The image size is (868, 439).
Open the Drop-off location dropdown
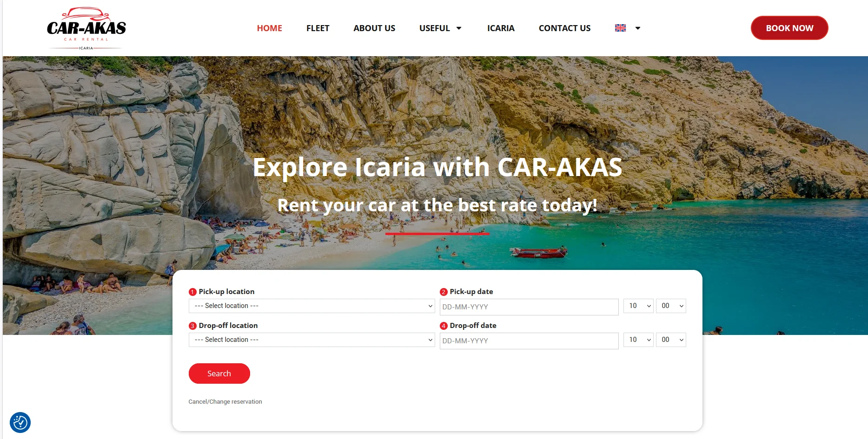pyautogui.click(x=311, y=340)
